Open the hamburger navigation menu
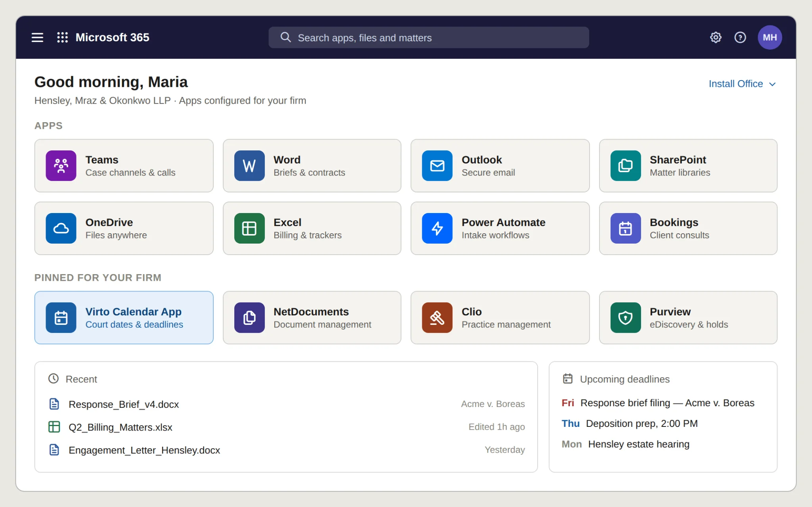812x507 pixels. [37, 37]
